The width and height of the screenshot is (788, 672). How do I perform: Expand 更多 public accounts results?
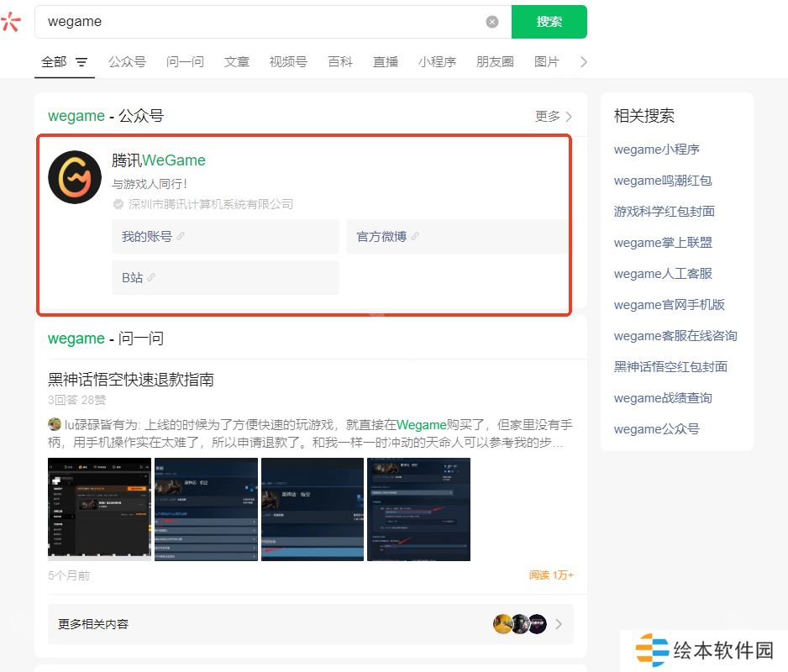[x=554, y=117]
